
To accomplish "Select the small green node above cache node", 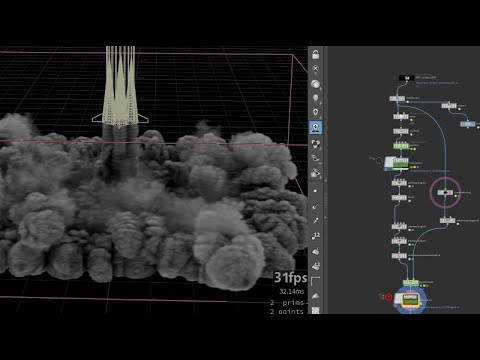I will [401, 146].
